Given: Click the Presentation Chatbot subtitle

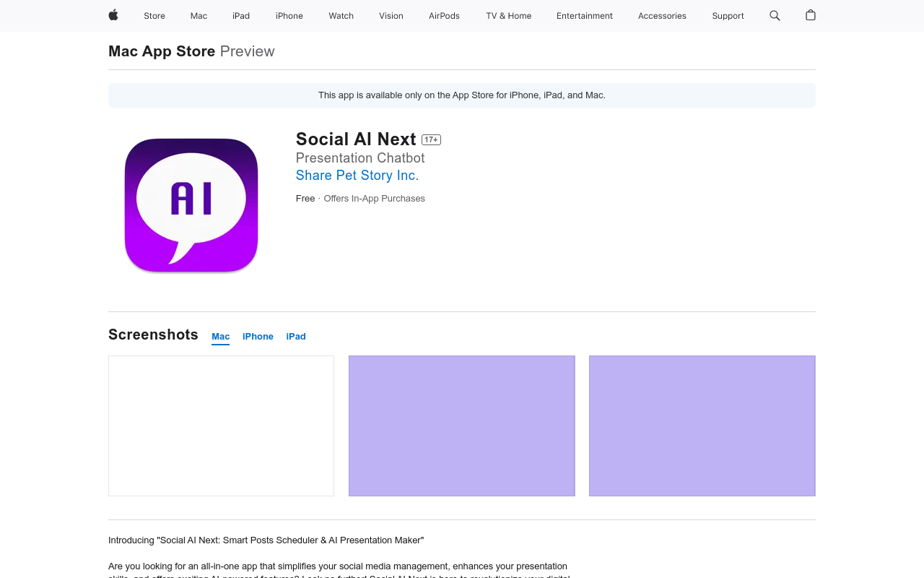Looking at the screenshot, I should (360, 158).
